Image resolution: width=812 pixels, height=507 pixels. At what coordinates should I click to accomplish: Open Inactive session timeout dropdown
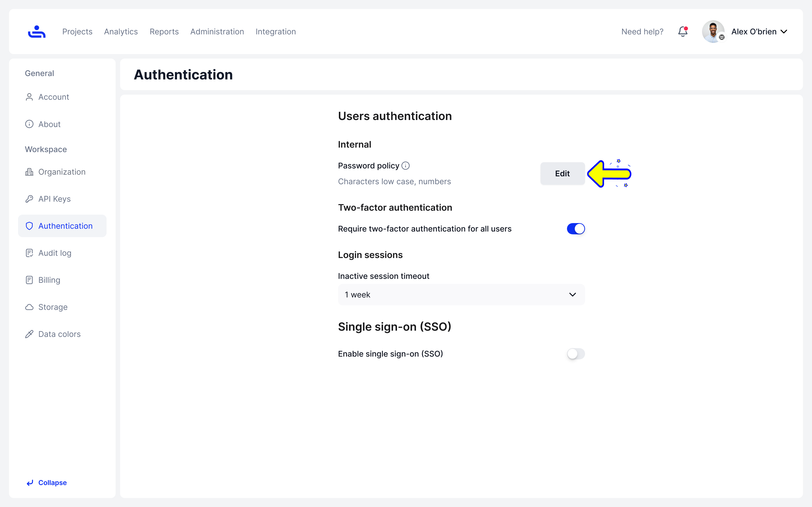tap(461, 295)
